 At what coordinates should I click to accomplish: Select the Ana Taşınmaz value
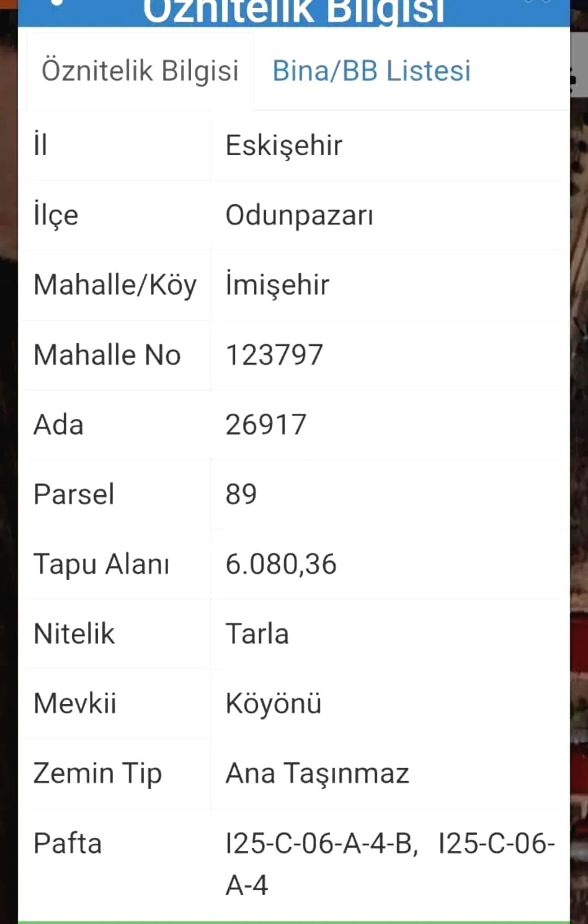point(317,773)
